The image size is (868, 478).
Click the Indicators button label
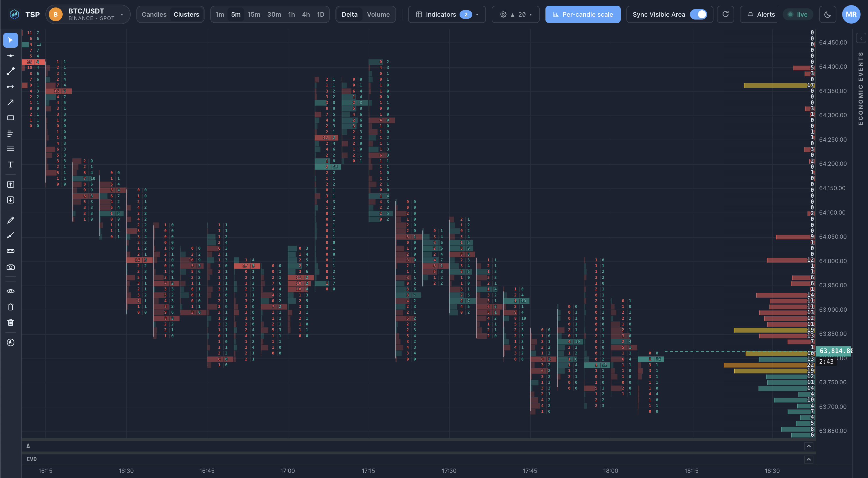(441, 14)
